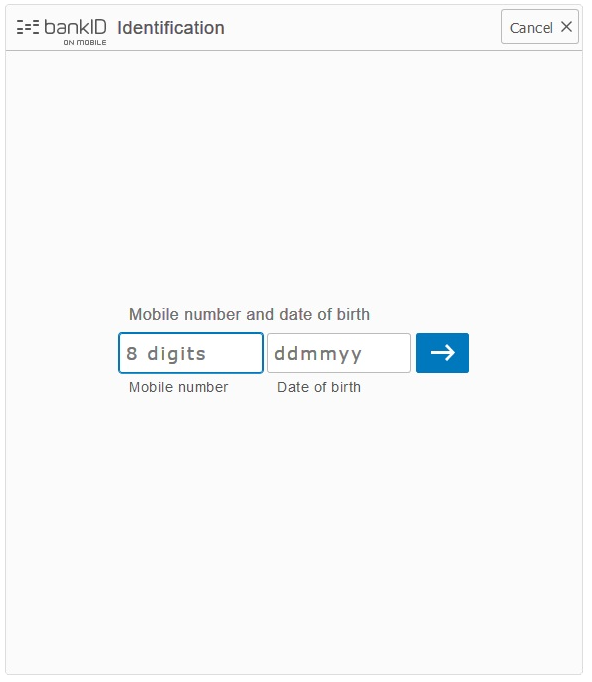
Task: Select the '8 digits' placeholder field
Action: 191,353
